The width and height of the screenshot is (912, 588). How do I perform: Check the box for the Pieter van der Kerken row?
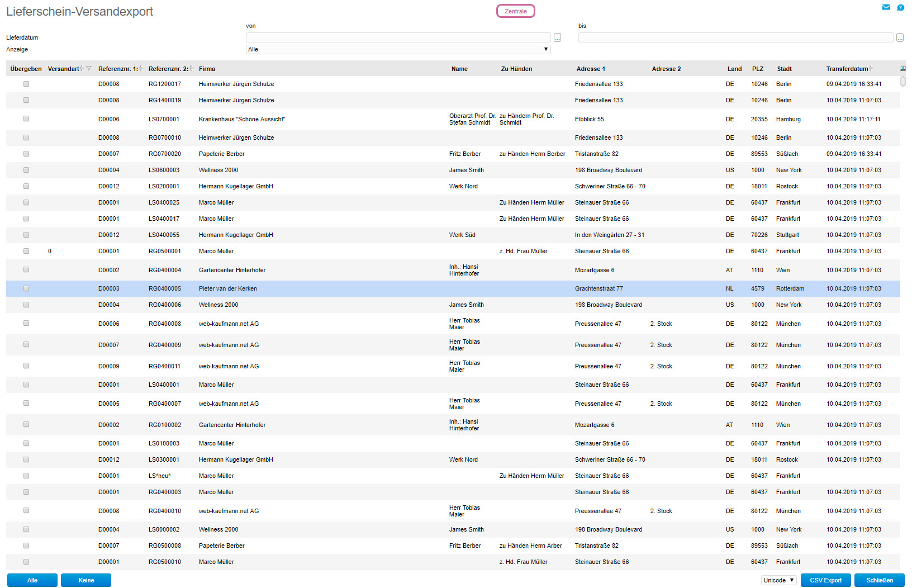click(x=26, y=288)
